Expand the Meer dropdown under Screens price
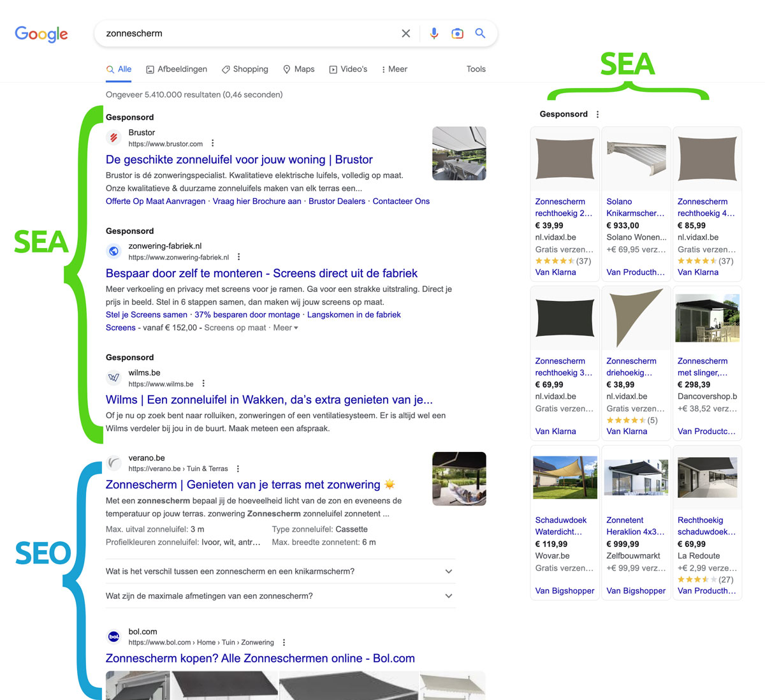 (x=286, y=328)
